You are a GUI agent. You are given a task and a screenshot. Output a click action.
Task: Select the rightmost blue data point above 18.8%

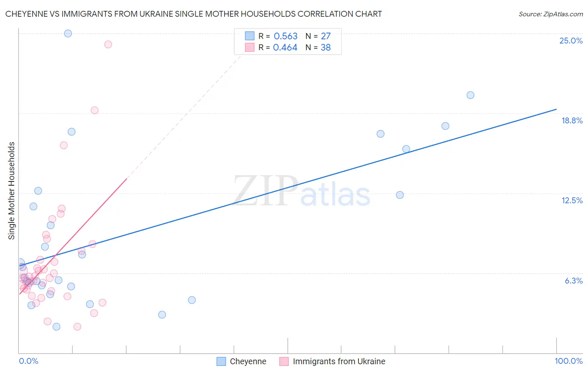click(470, 95)
